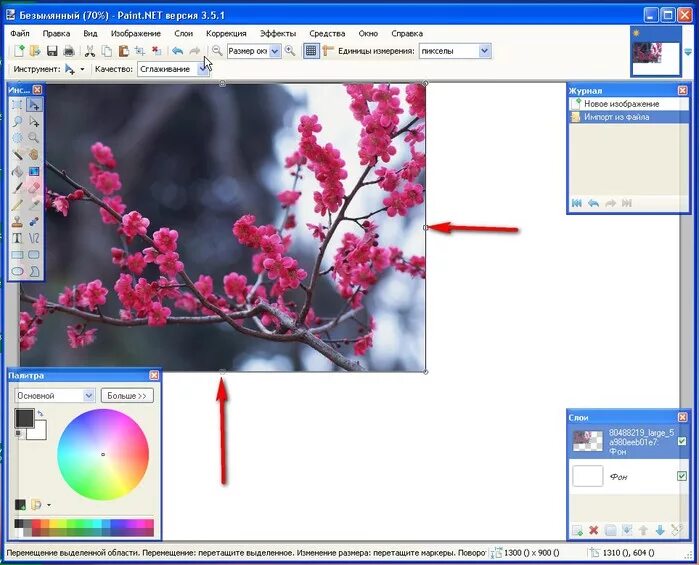699x565 pixels.
Task: Choose the Freeform Shape tool
Action: (34, 271)
